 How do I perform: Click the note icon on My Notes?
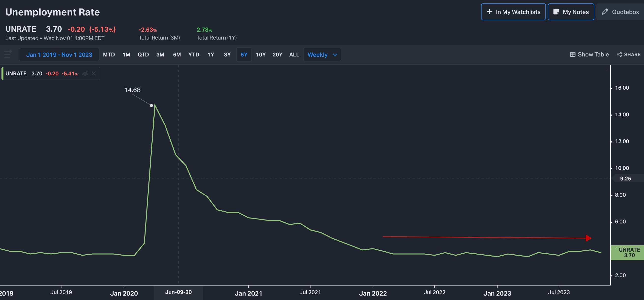pos(556,12)
